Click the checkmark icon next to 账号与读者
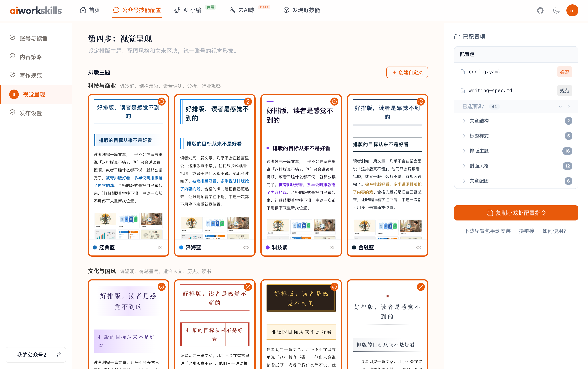This screenshot has width=588, height=369. tap(12, 37)
